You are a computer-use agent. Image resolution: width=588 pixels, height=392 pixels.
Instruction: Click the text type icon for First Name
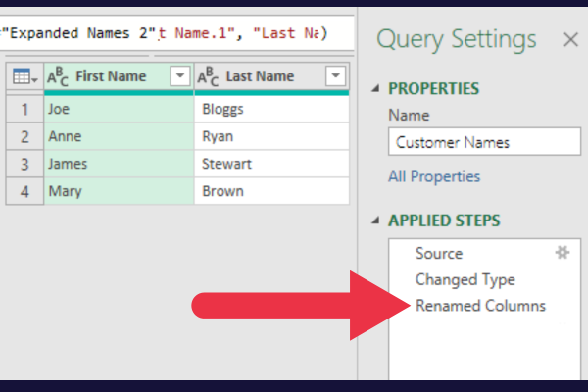pos(58,76)
